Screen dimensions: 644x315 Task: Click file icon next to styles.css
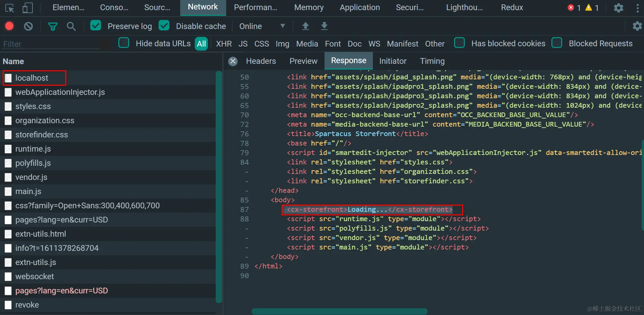(8, 106)
